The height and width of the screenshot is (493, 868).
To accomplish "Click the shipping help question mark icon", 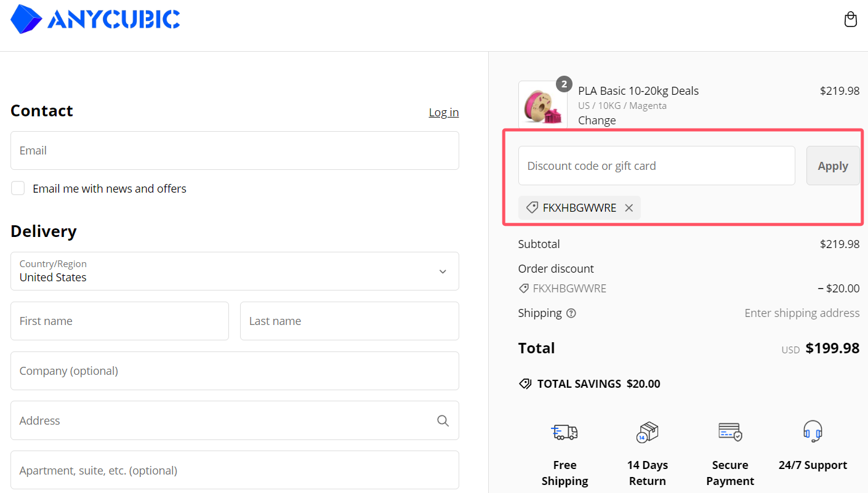I will click(571, 313).
